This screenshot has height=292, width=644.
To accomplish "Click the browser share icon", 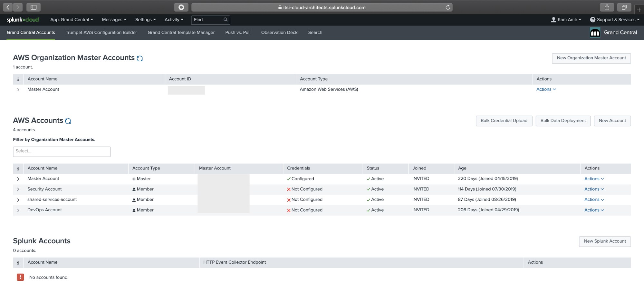I will tap(607, 7).
